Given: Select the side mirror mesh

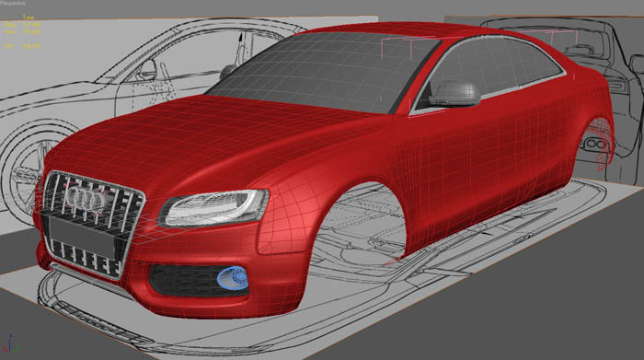Looking at the screenshot, I should tap(454, 94).
